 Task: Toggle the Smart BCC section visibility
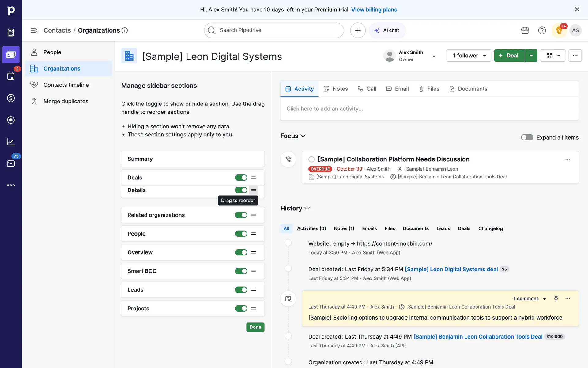coord(241,271)
